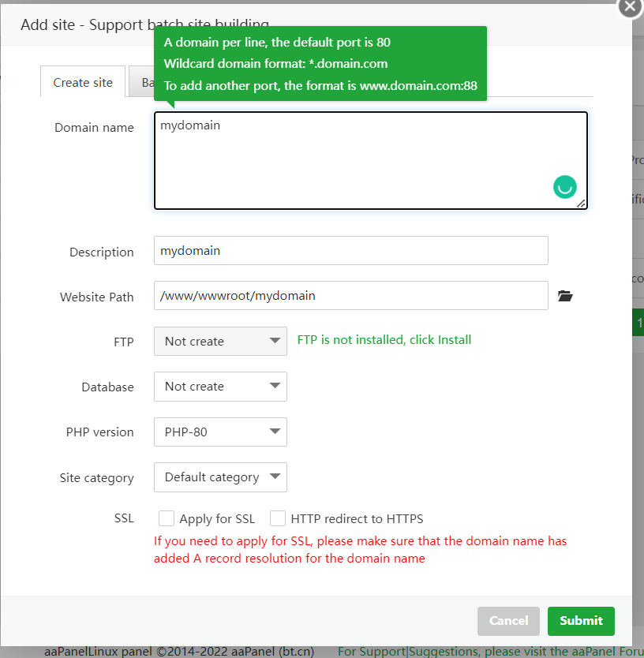Close the Add site dialog

tap(629, 7)
